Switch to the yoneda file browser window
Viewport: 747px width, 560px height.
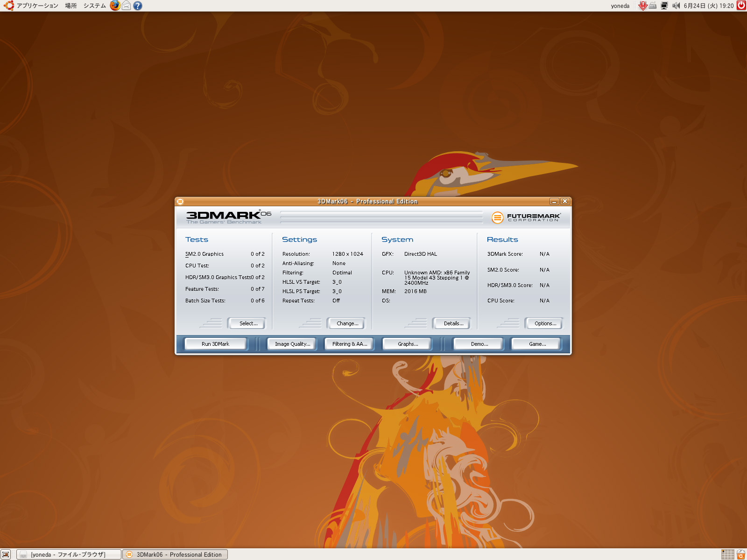pos(69,554)
